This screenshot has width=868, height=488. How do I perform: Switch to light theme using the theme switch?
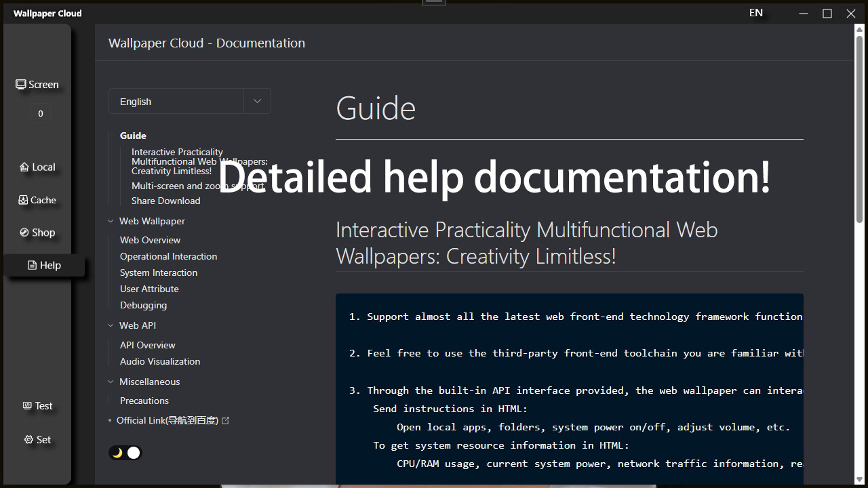(x=133, y=452)
